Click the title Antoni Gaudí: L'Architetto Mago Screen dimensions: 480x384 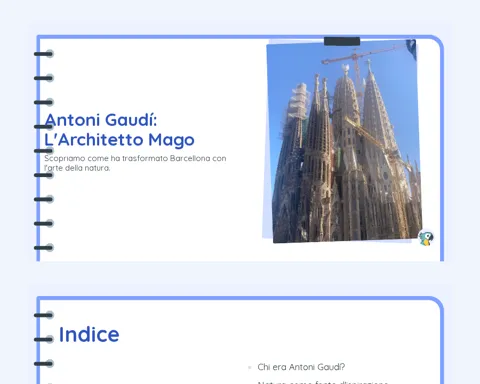click(x=119, y=130)
